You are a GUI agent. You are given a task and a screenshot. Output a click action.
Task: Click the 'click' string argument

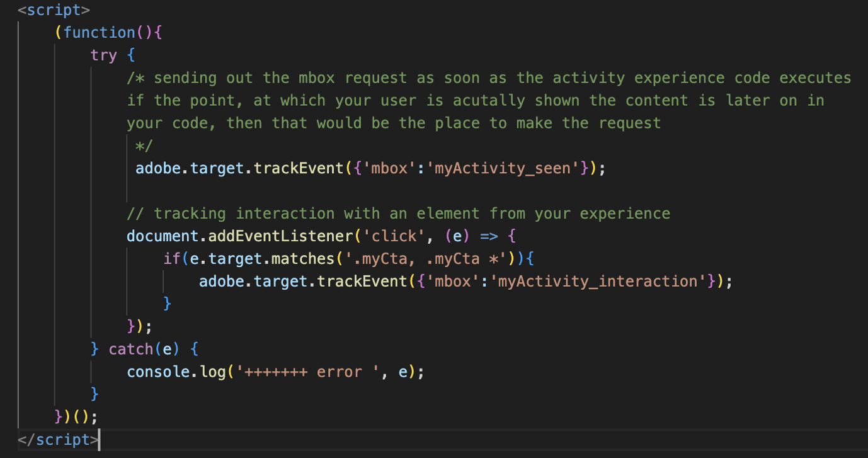click(x=394, y=236)
